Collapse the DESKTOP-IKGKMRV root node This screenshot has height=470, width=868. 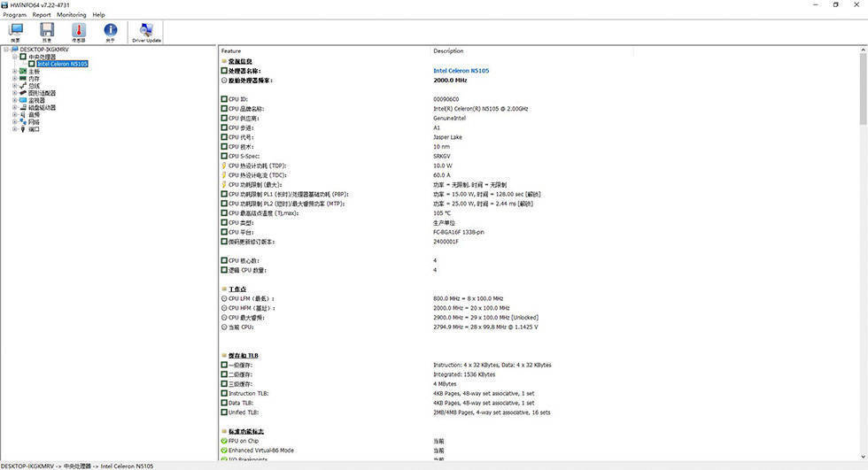pos(6,50)
